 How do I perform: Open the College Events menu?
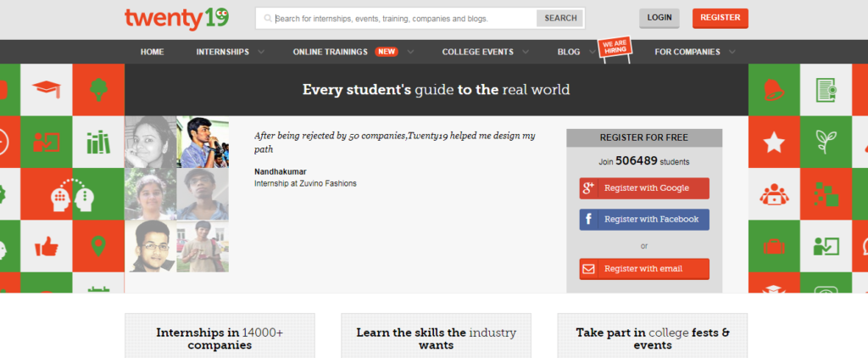click(x=478, y=52)
